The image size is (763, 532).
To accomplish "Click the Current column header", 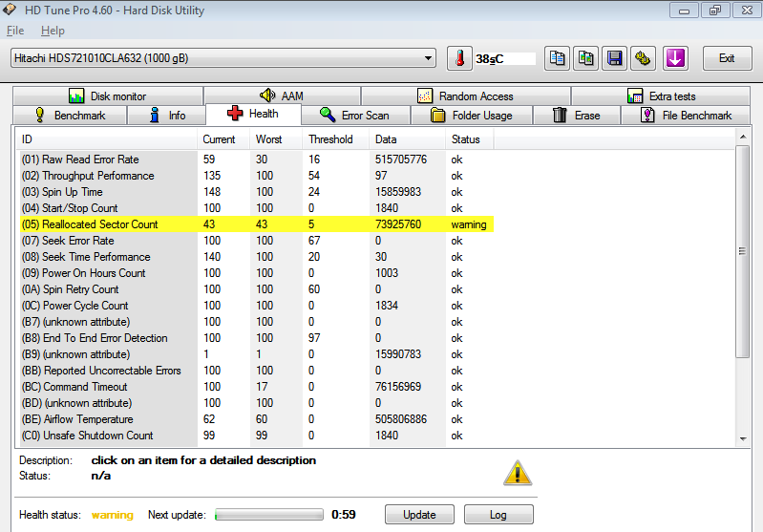I will click(x=223, y=139).
